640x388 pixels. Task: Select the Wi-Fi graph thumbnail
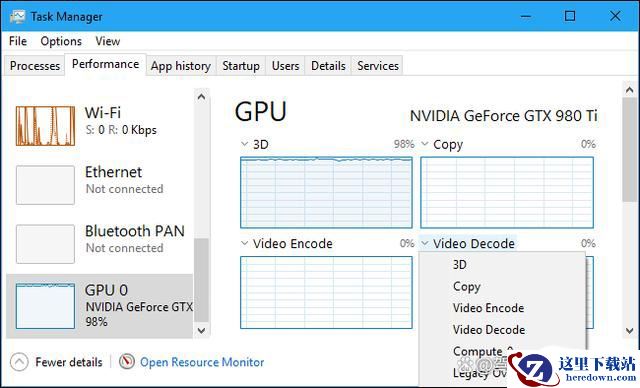(45, 126)
